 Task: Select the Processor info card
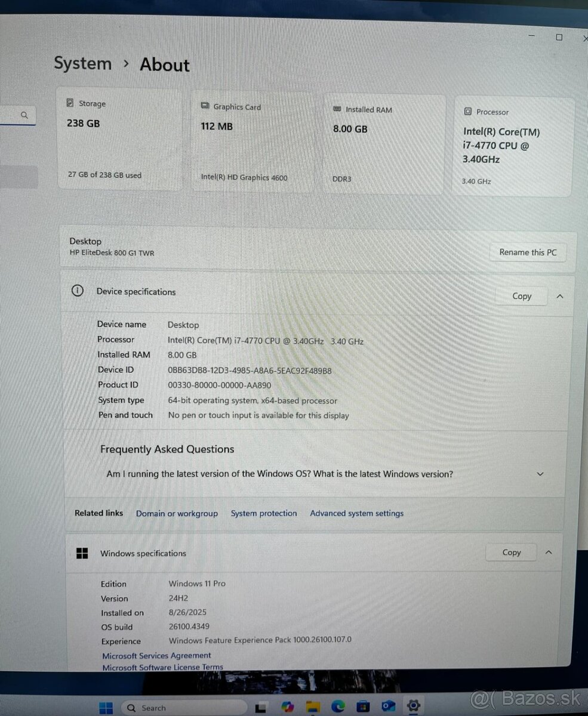coord(512,146)
